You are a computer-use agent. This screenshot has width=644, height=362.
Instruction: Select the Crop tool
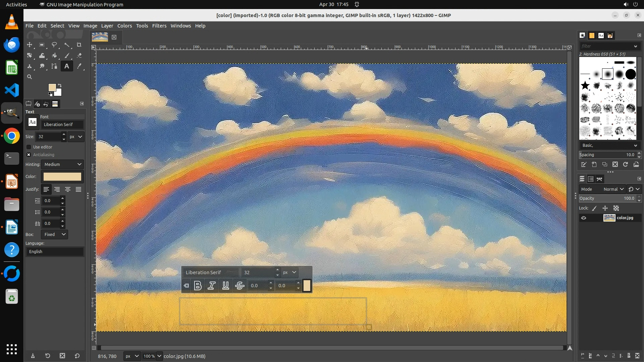(79, 45)
